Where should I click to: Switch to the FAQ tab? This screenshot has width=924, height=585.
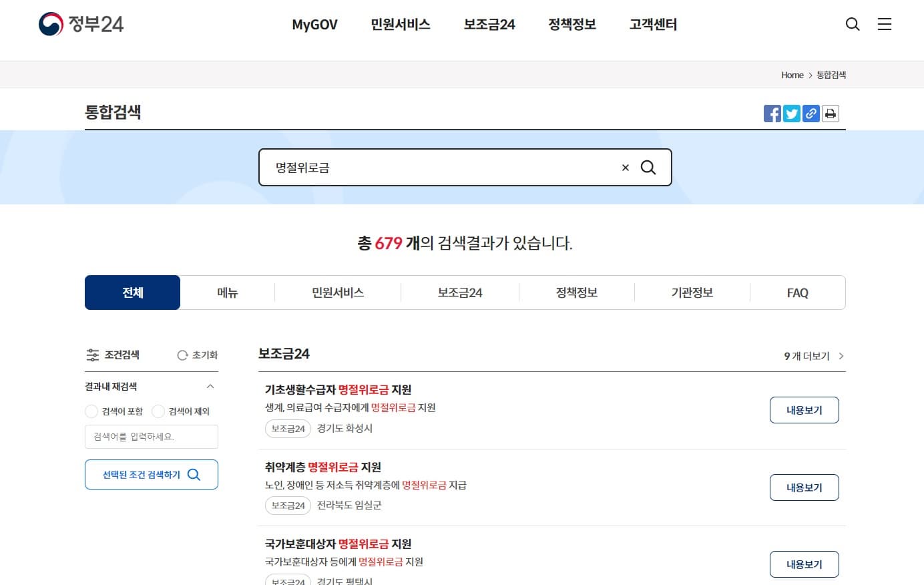coord(797,292)
